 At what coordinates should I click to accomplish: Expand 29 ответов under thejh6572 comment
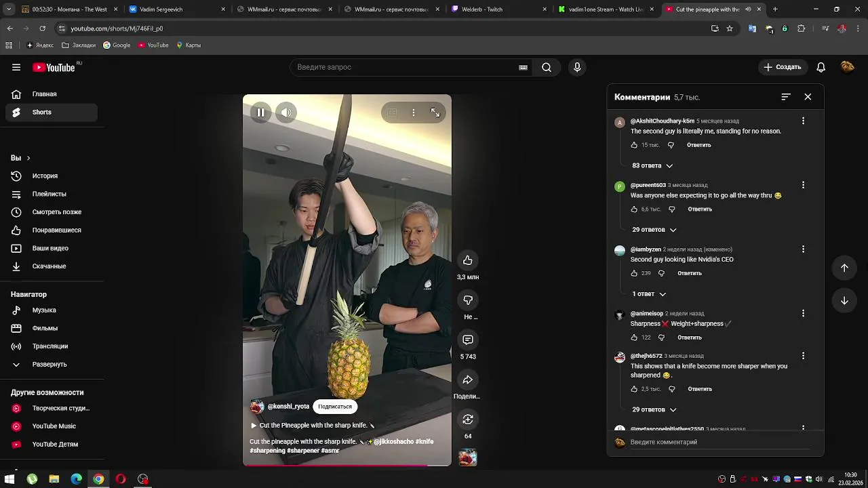tap(654, 410)
